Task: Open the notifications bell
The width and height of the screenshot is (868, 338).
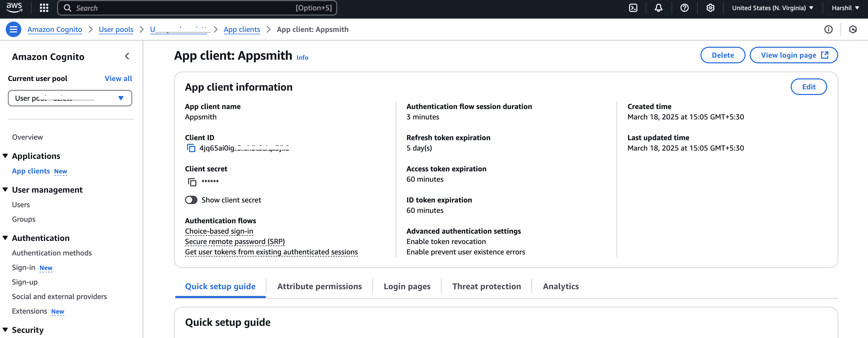Action: click(658, 8)
